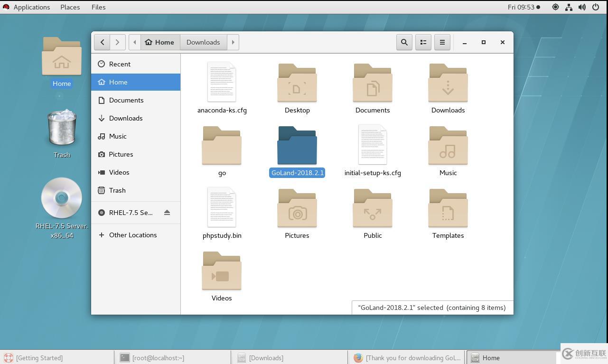The width and height of the screenshot is (608, 364).
Task: Open the Videos folder icon in main view
Action: coord(222,271)
